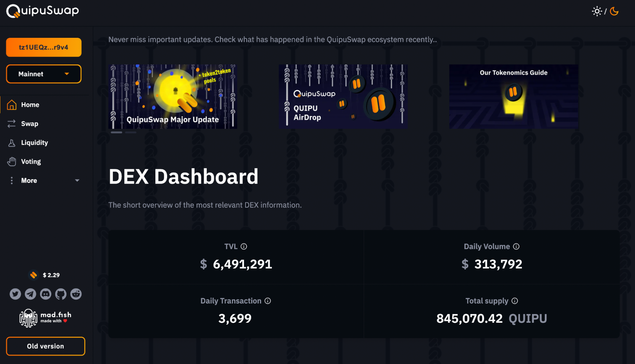Go to the Swap page
The width and height of the screenshot is (635, 364).
30,124
